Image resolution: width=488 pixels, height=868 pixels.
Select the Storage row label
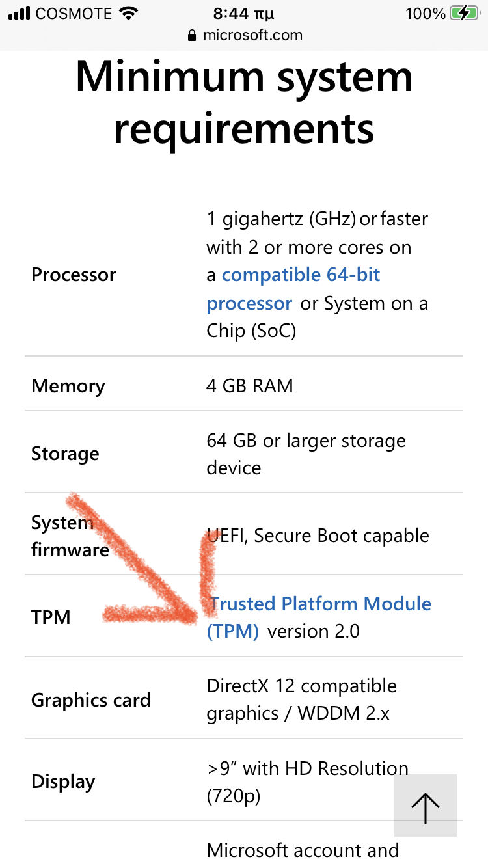pos(65,454)
